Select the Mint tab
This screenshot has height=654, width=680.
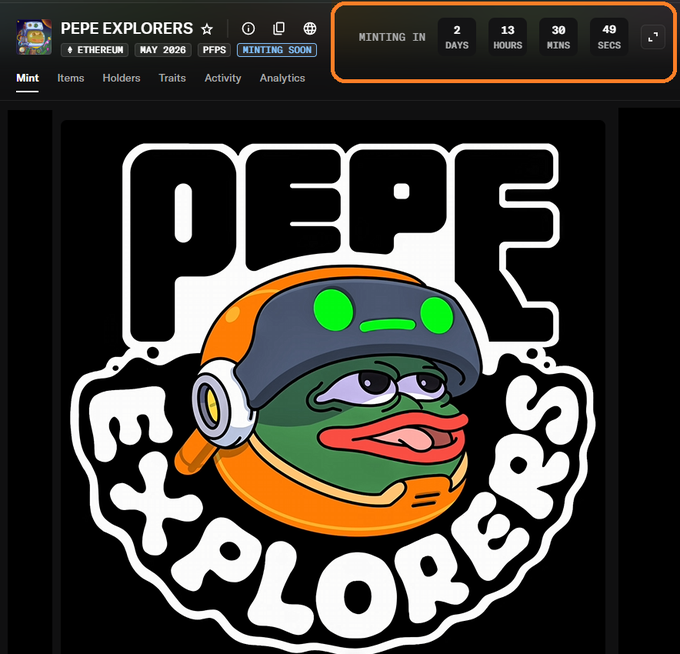click(x=27, y=78)
